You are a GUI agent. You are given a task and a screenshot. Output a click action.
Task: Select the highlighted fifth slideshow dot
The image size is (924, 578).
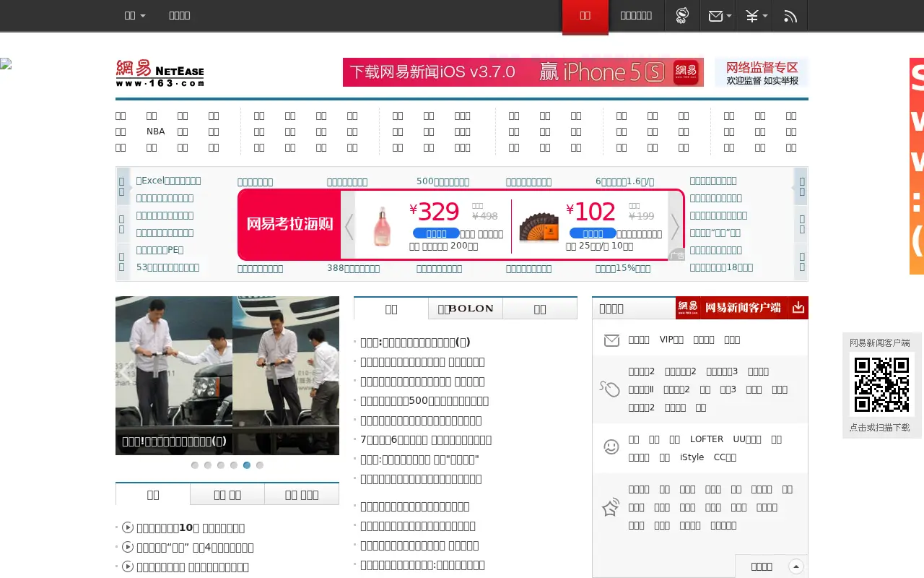(x=247, y=465)
